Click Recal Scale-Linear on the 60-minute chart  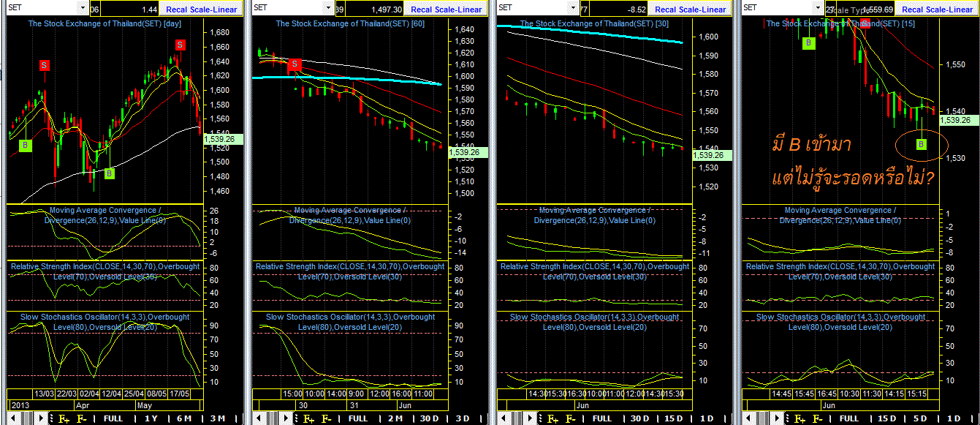tap(447, 9)
